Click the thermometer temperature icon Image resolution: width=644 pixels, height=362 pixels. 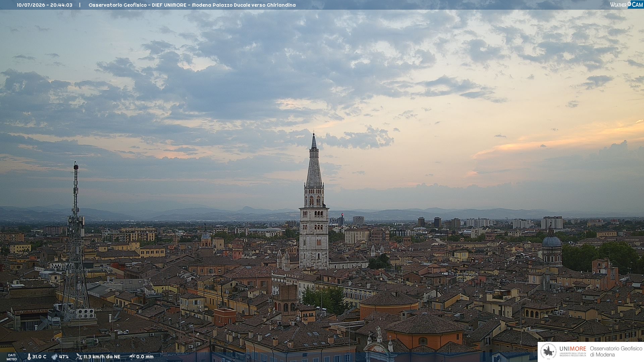29,357
